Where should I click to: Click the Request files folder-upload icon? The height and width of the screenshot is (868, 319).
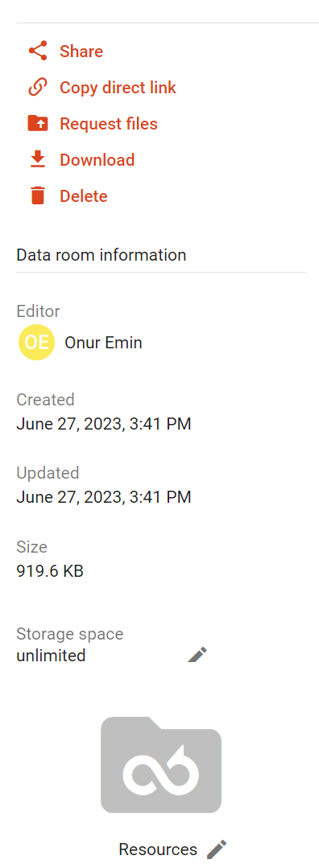(38, 123)
